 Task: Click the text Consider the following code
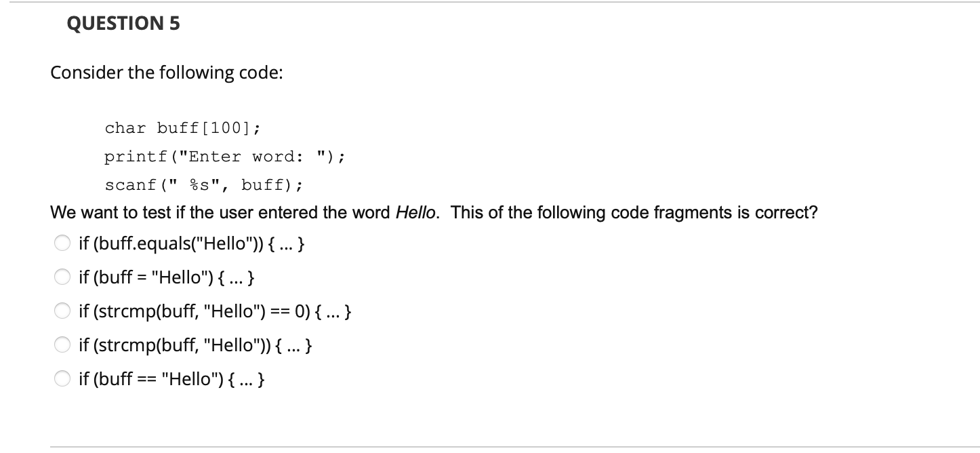tap(167, 73)
